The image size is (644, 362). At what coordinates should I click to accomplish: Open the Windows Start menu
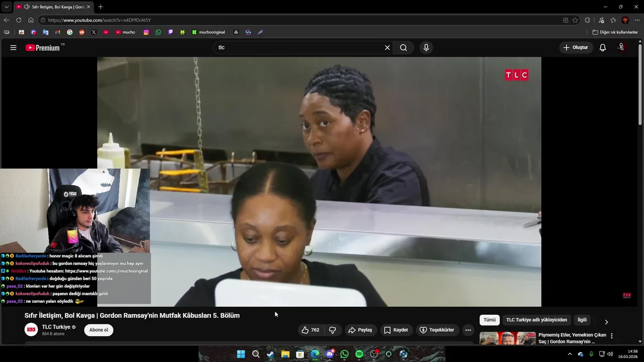241,354
